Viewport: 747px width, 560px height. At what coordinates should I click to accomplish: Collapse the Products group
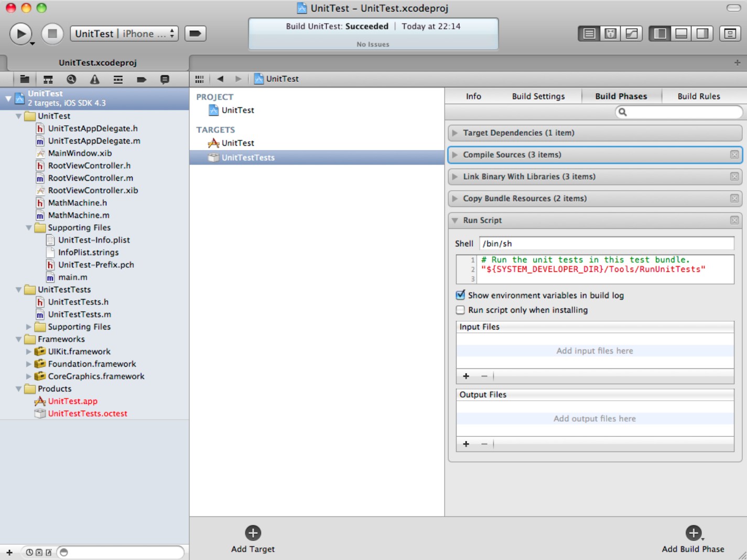18,389
